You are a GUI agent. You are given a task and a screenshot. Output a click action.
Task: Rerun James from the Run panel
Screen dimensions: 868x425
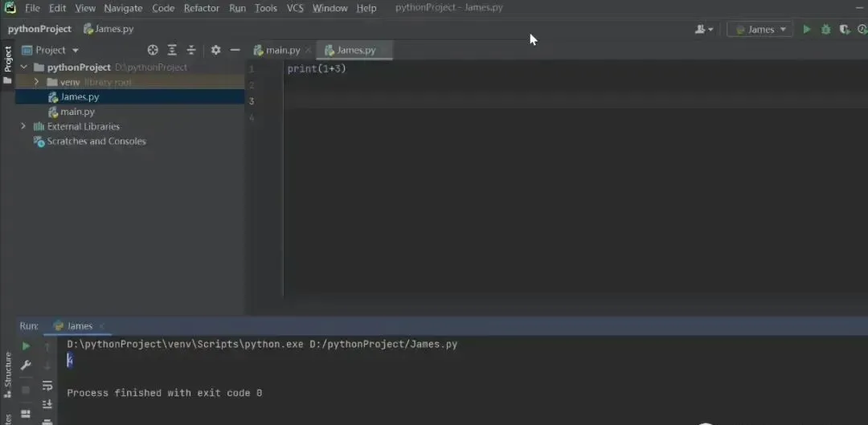click(x=26, y=346)
